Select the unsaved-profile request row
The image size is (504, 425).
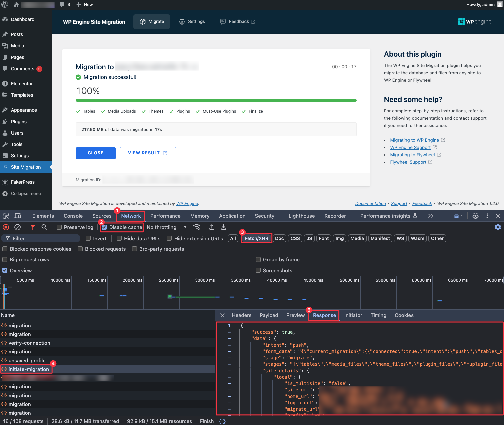(107, 361)
